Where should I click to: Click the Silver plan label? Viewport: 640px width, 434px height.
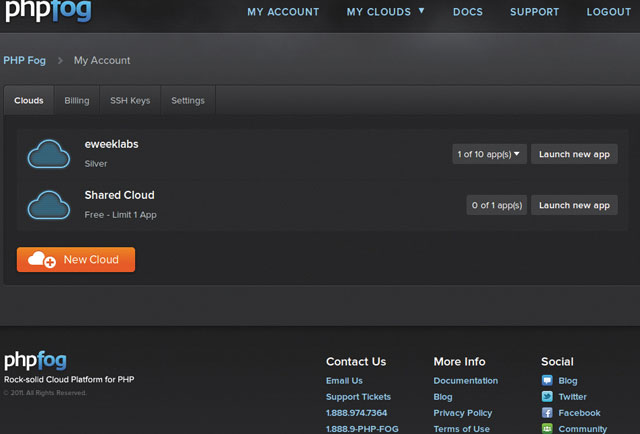[x=96, y=164]
